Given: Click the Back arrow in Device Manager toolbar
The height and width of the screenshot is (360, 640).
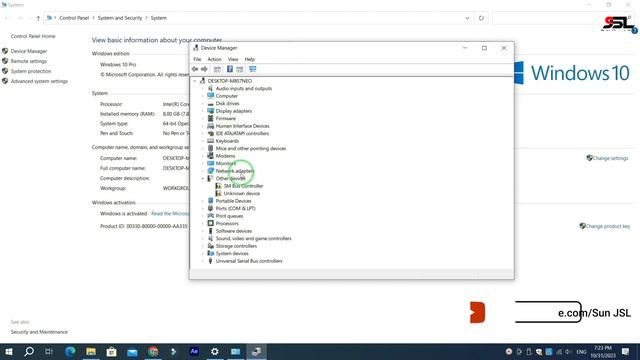Looking at the screenshot, I should tap(195, 69).
